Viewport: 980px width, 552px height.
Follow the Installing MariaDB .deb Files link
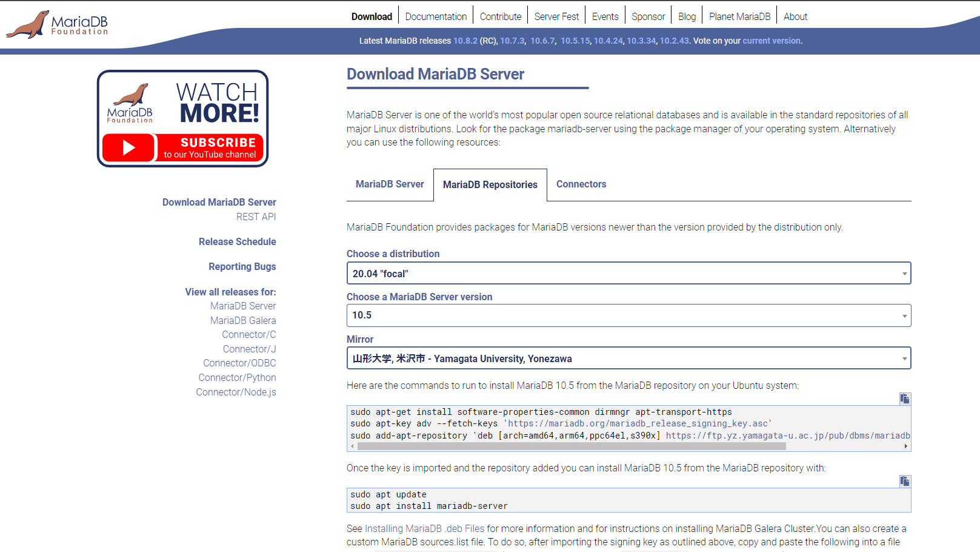[x=424, y=529]
